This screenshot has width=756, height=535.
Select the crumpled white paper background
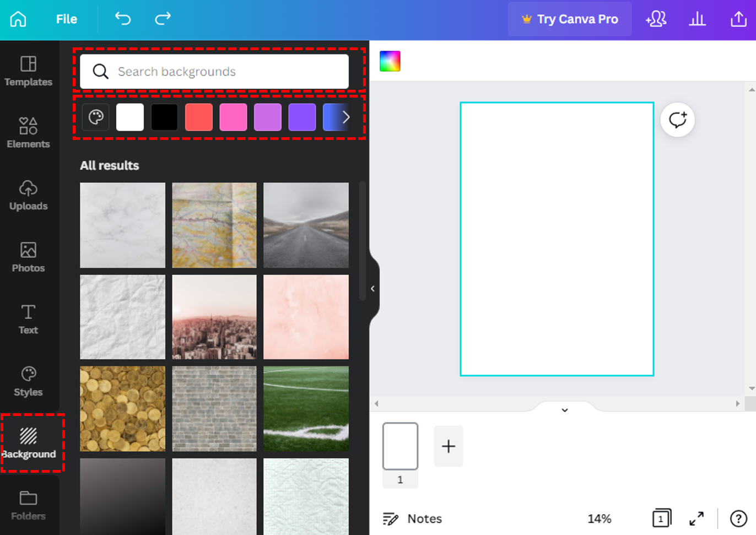[x=122, y=317]
